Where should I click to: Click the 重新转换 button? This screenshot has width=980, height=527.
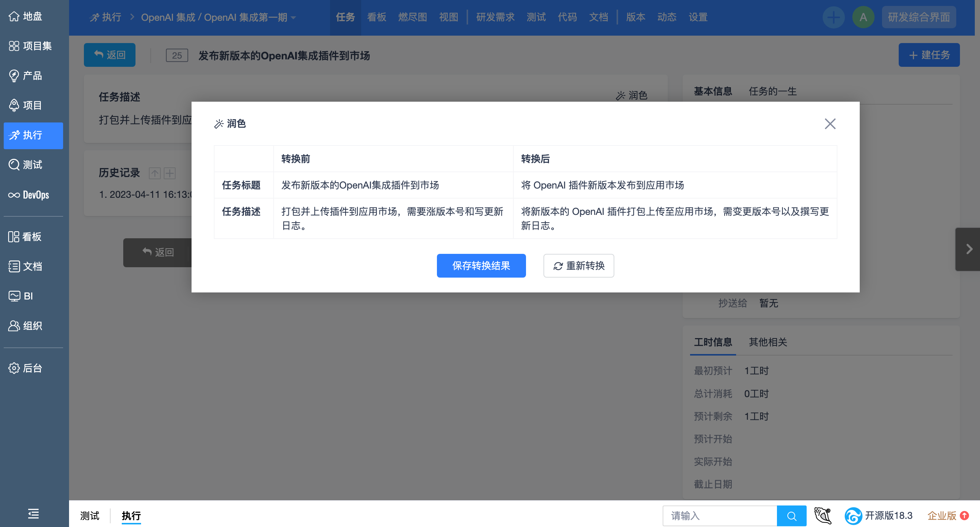point(578,265)
